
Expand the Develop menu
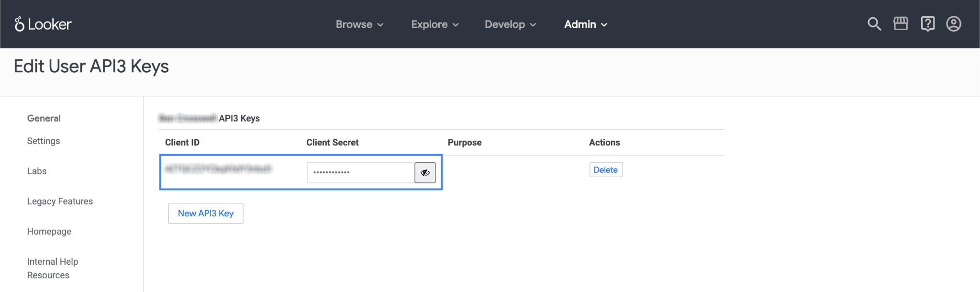coord(510,24)
